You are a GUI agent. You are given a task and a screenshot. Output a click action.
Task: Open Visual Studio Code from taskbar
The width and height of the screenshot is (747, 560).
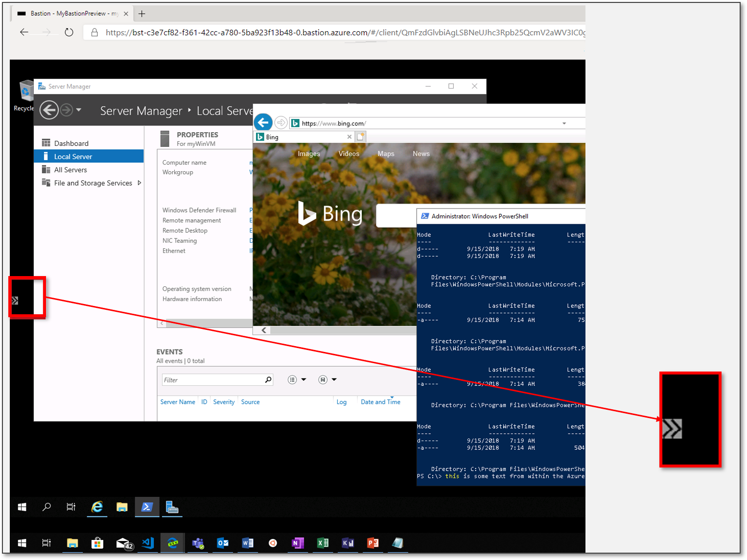(148, 543)
